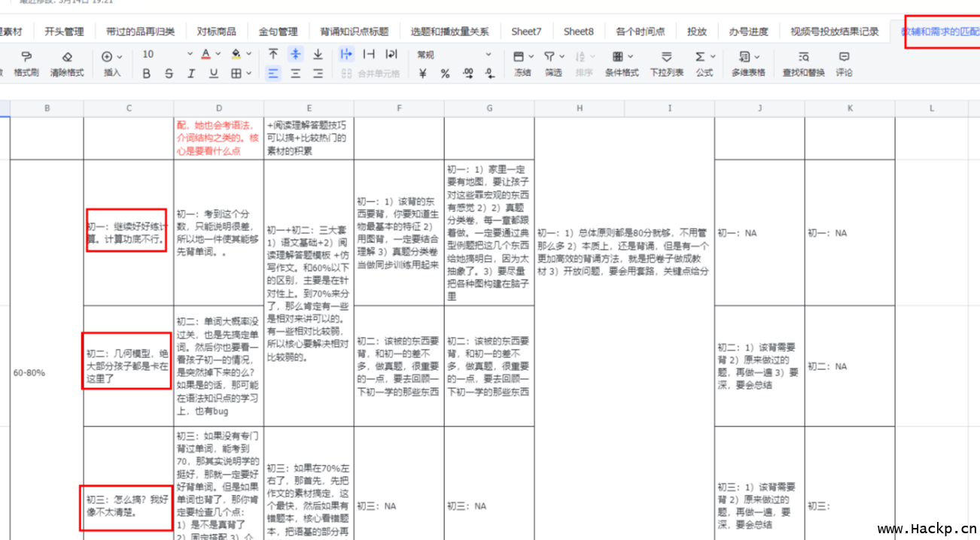Switch to the Sheet7 tab

coord(526,32)
